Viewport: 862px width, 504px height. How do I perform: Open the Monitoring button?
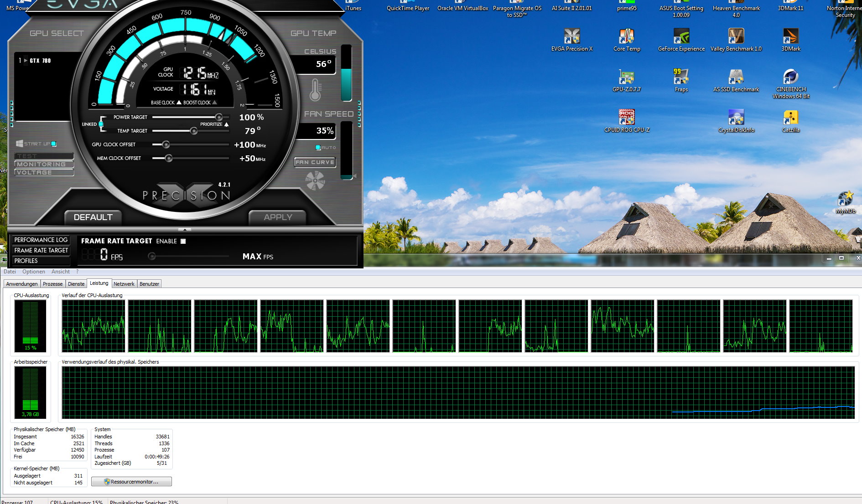coord(44,164)
